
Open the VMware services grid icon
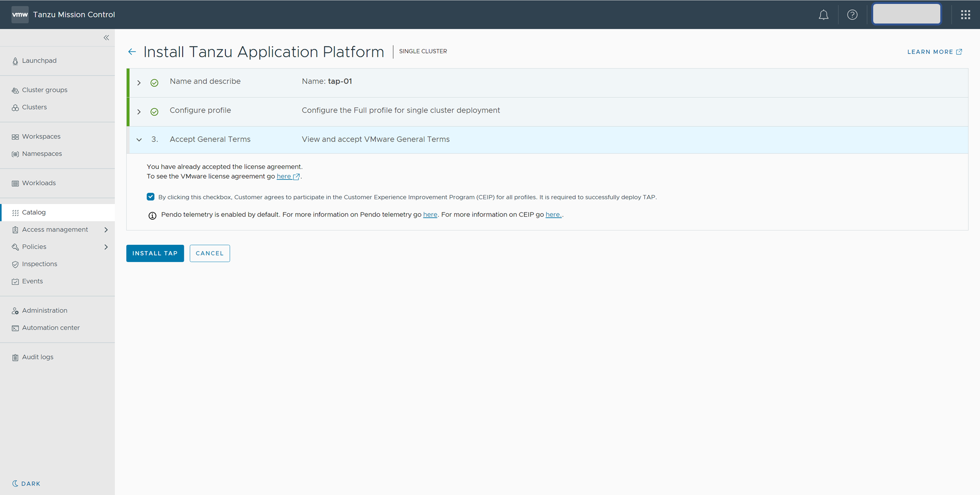pyautogui.click(x=965, y=15)
